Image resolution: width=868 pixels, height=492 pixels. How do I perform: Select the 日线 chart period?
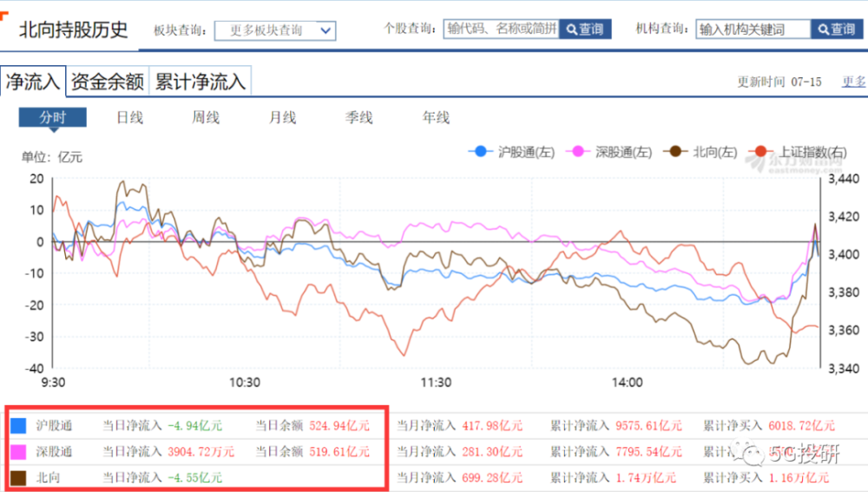tap(129, 117)
